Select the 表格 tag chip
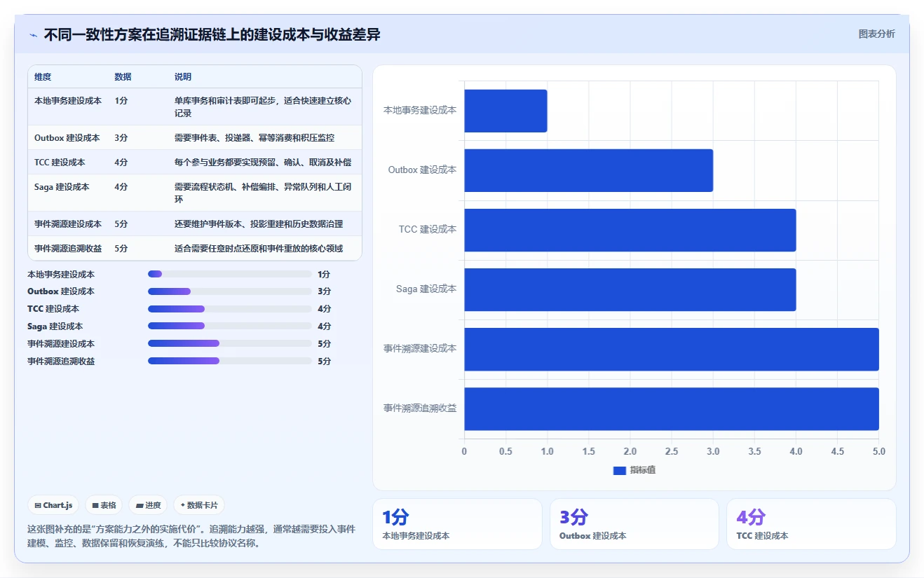This screenshot has width=924, height=578. [x=104, y=505]
